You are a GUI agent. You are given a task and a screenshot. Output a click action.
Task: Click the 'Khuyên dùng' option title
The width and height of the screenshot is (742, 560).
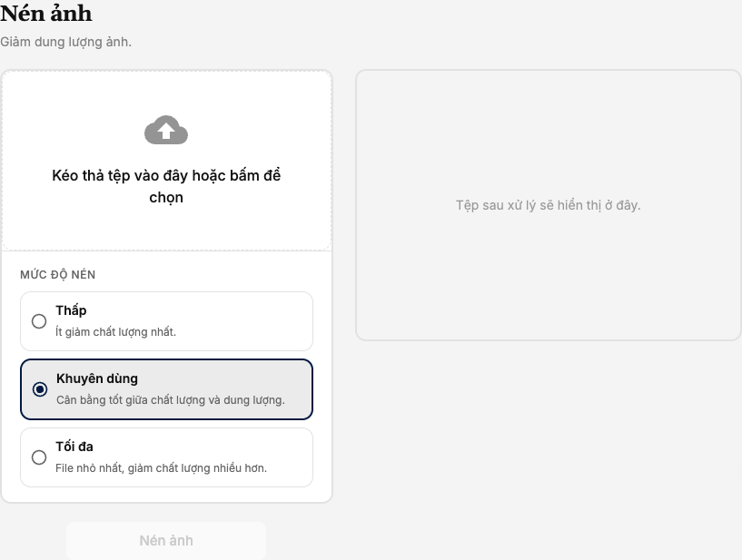point(97,378)
